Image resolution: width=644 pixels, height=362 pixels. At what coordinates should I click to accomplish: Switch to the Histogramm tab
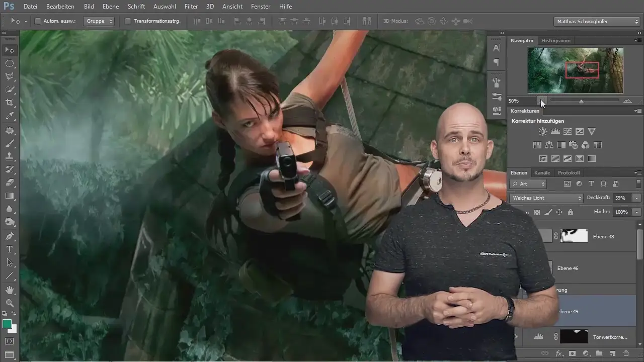(x=555, y=40)
